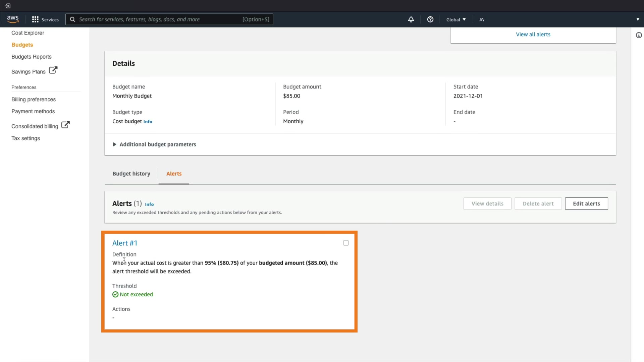Open the View all alerts link
Image resolution: width=644 pixels, height=362 pixels.
(533, 34)
